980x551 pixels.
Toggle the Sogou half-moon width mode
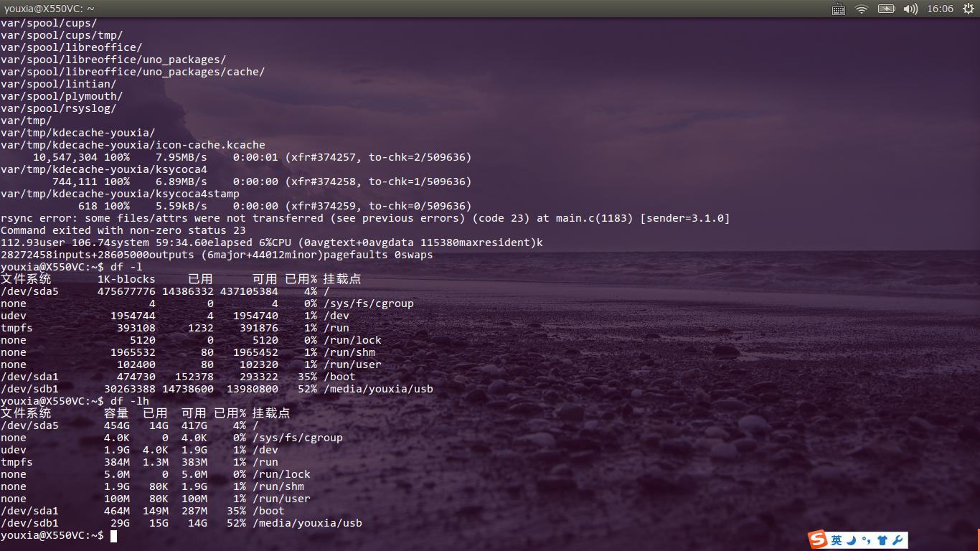852,540
